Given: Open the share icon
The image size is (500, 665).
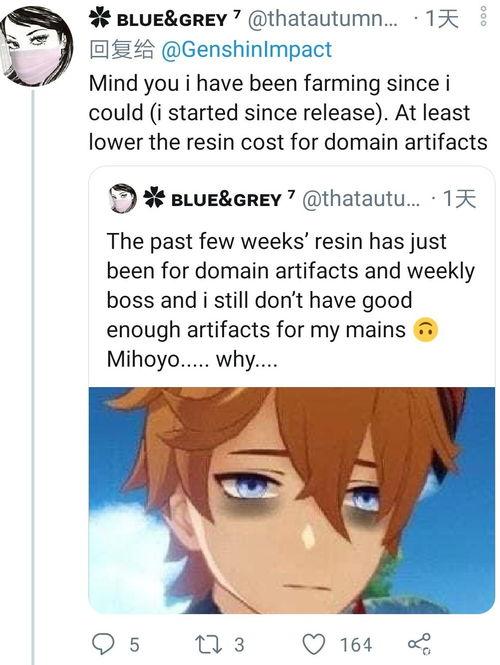Looking at the screenshot, I should (x=419, y=644).
